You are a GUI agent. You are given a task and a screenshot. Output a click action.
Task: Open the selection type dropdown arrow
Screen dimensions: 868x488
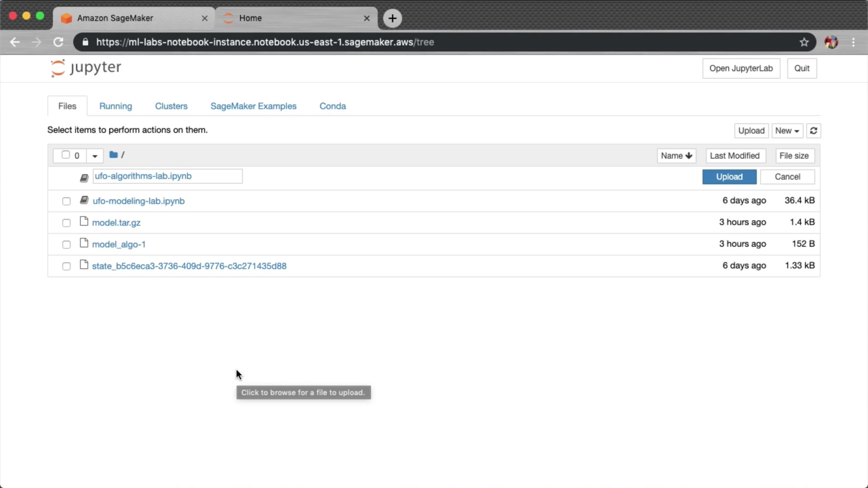coord(94,156)
